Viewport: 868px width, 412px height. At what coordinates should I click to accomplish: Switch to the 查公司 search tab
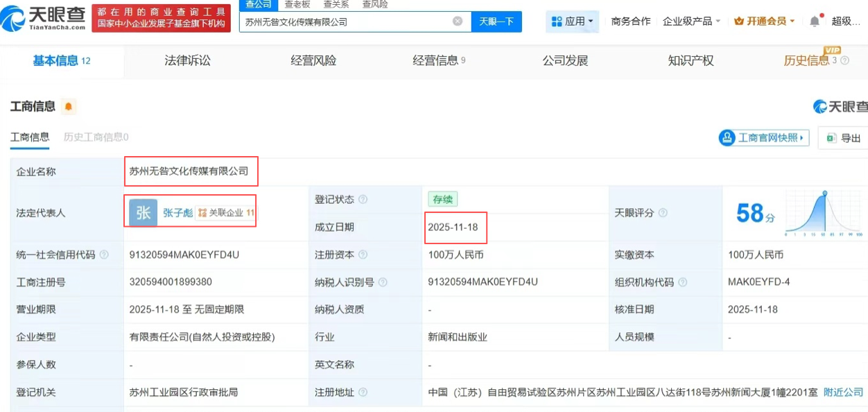click(x=259, y=4)
